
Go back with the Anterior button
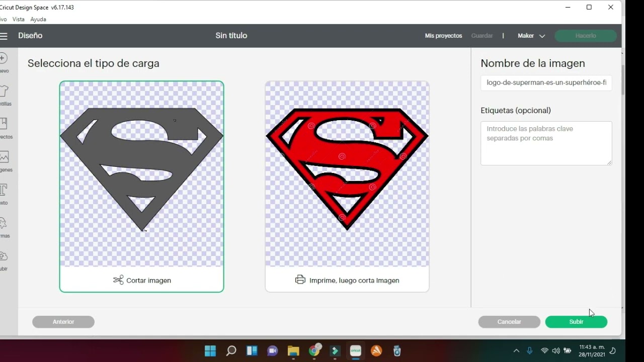[x=63, y=322]
